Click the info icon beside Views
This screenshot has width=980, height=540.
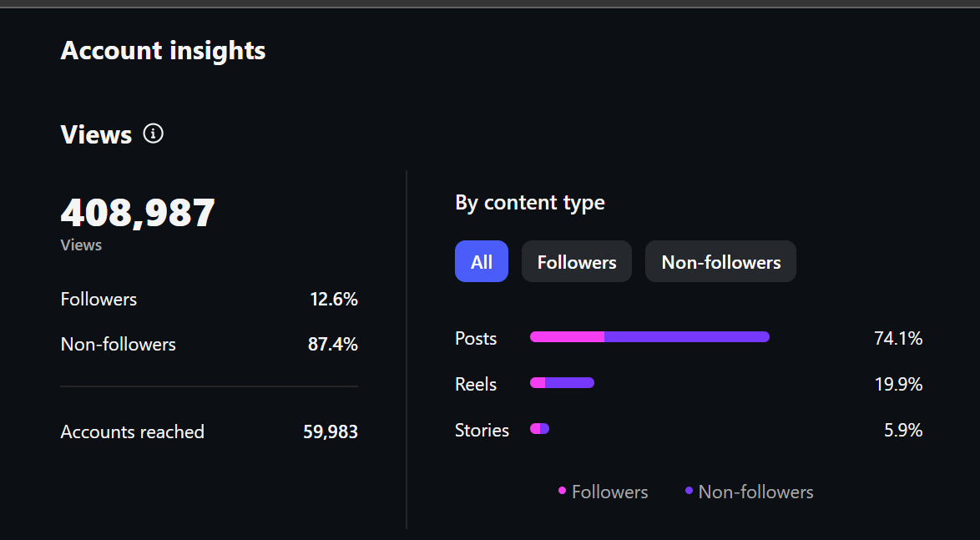[x=153, y=134]
